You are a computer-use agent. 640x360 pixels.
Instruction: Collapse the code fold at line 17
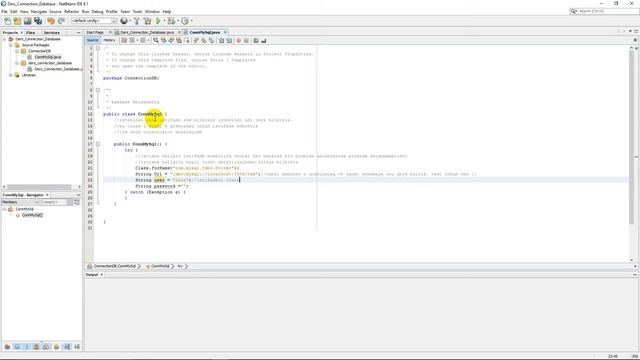pos(98,144)
